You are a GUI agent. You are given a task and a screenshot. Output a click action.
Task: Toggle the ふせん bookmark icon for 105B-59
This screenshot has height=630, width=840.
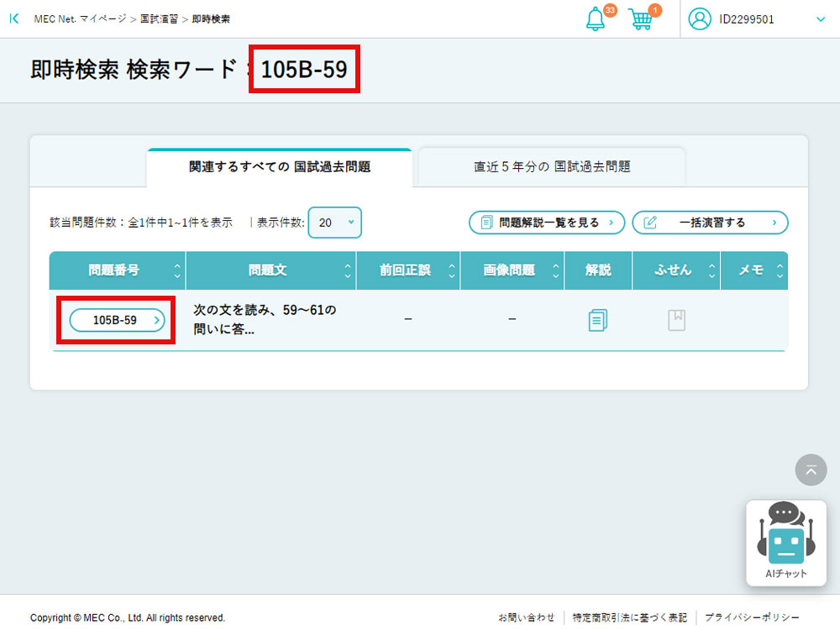click(676, 320)
